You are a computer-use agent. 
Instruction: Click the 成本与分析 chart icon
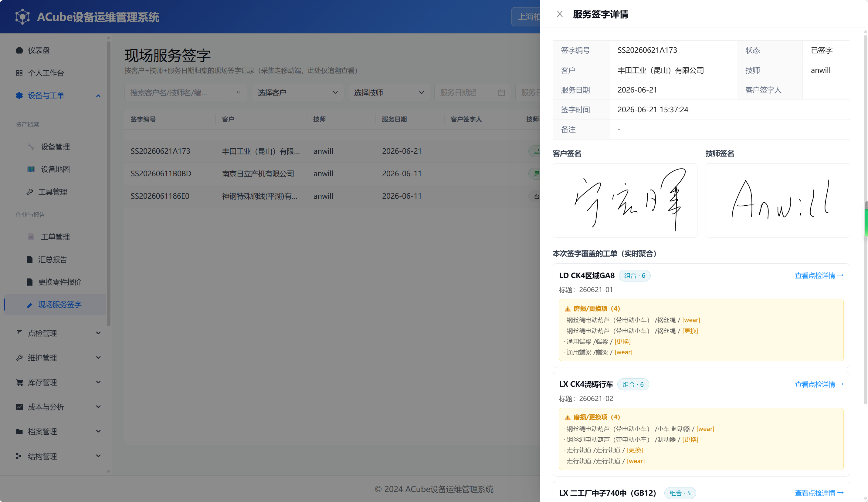(19, 407)
